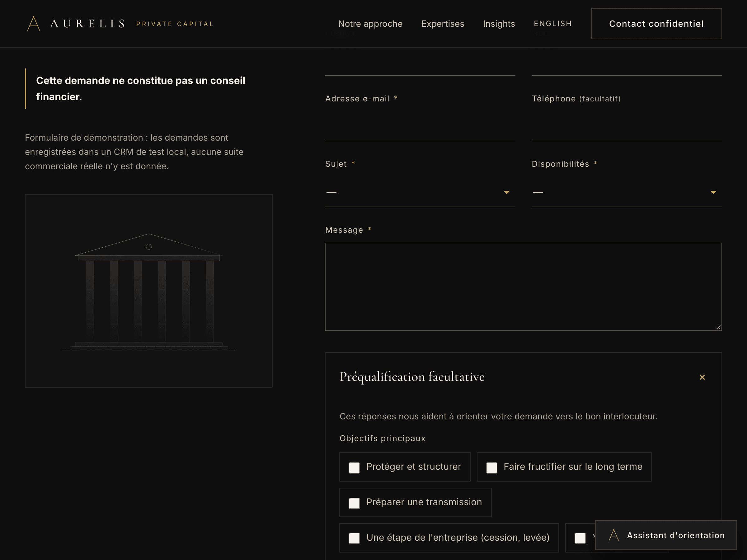
Task: Click the 'Objectifs principaux' label
Action: [382, 438]
